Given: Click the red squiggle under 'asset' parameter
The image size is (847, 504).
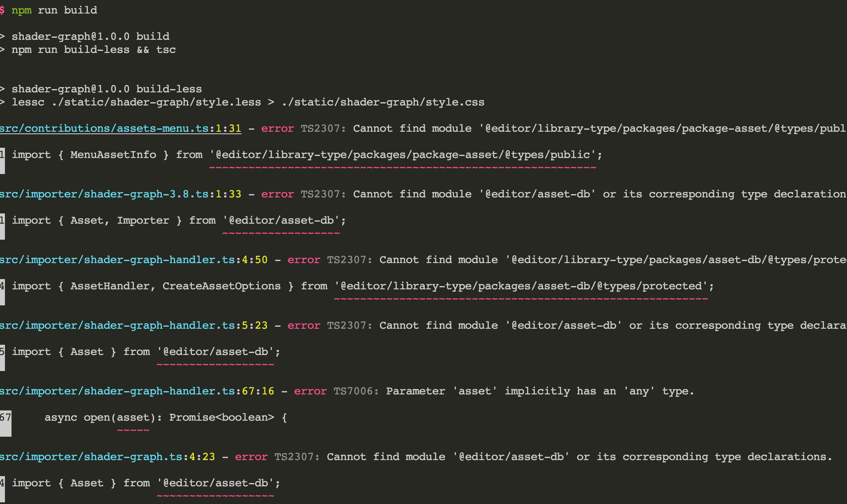Looking at the screenshot, I should [133, 431].
